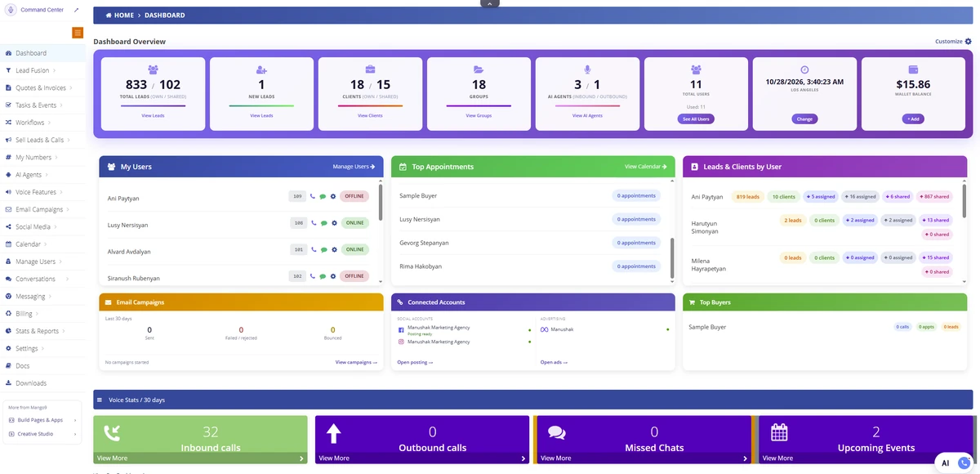Click View Leads under New Leads
This screenshot has height=474, width=980.
pyautogui.click(x=261, y=116)
